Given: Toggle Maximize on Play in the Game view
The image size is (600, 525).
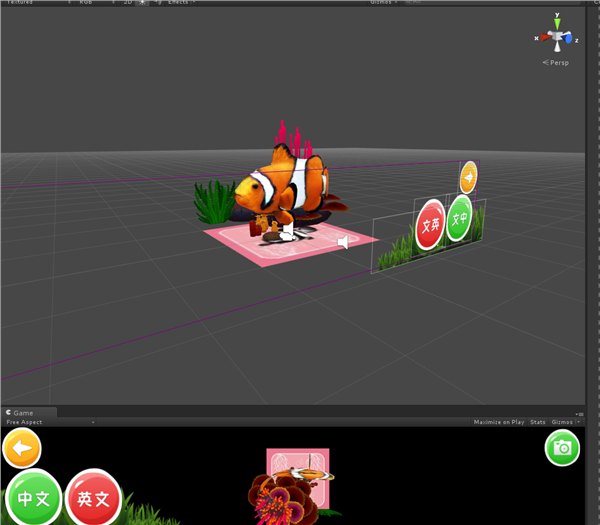Looking at the screenshot, I should [499, 422].
